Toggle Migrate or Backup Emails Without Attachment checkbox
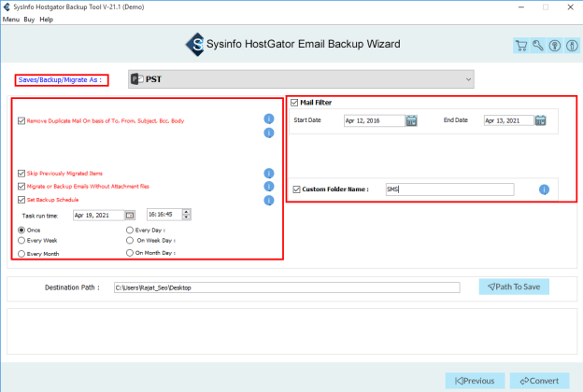Image resolution: width=583 pixels, height=392 pixels. click(x=21, y=186)
